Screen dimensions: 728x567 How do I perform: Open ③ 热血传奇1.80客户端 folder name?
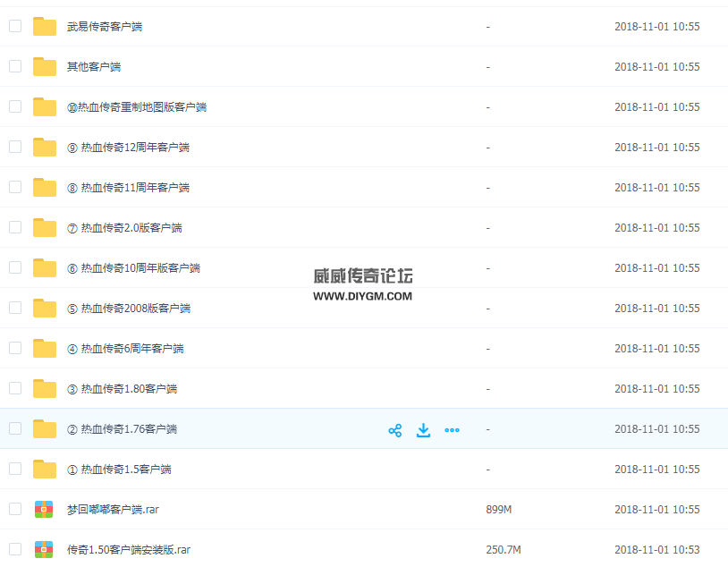click(x=123, y=389)
